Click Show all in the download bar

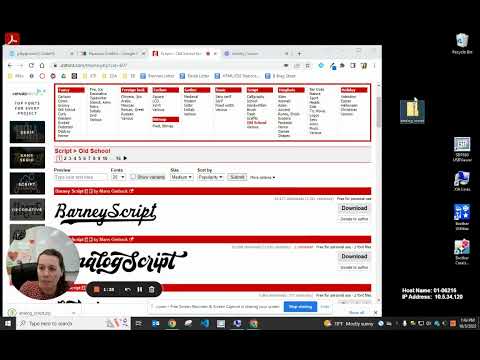click(x=356, y=313)
